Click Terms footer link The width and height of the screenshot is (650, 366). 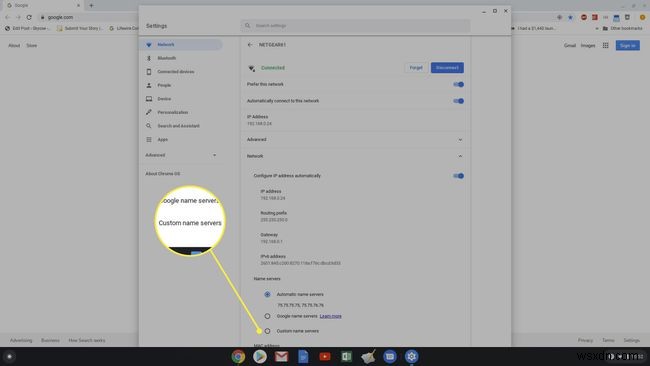608,340
